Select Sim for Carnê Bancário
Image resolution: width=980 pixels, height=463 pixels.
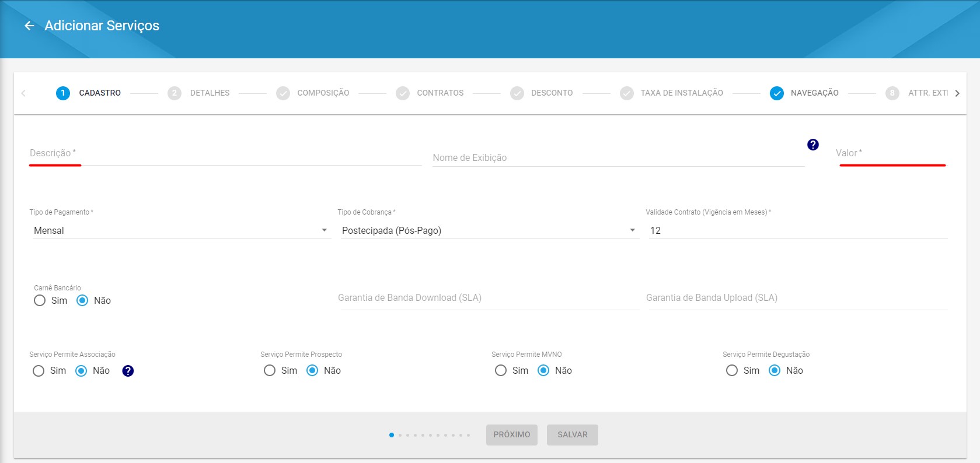coord(40,300)
